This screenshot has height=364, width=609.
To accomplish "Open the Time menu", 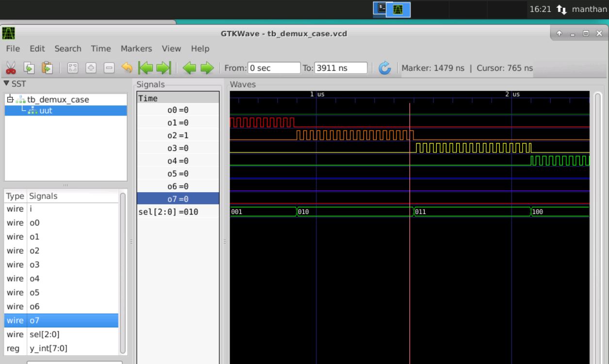I will pos(101,49).
